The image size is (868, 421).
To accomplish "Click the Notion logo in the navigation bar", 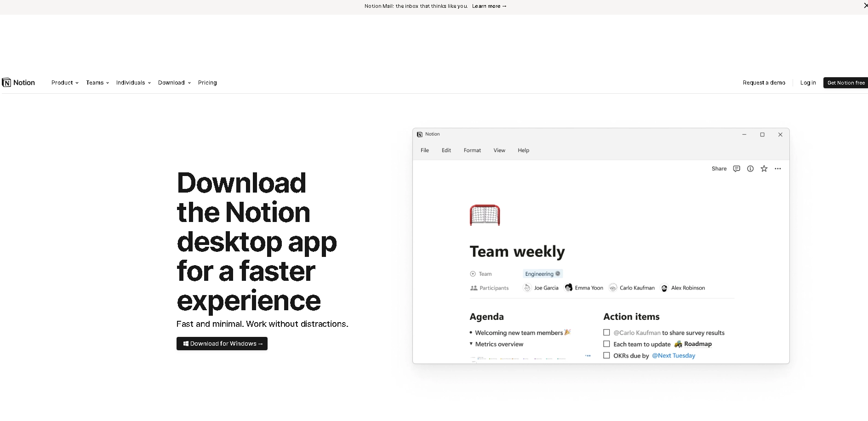I will tap(18, 83).
